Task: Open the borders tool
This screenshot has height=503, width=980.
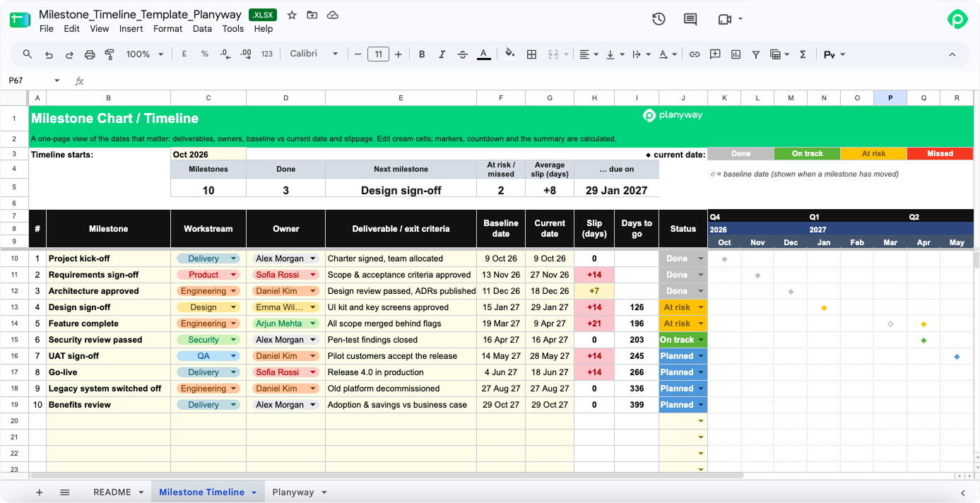Action: pyautogui.click(x=532, y=54)
